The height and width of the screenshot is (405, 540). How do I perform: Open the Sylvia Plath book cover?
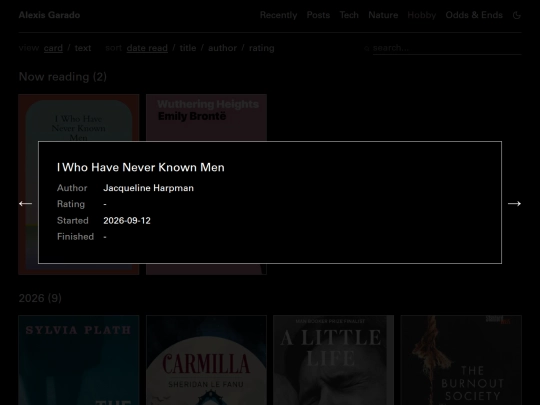(x=79, y=360)
